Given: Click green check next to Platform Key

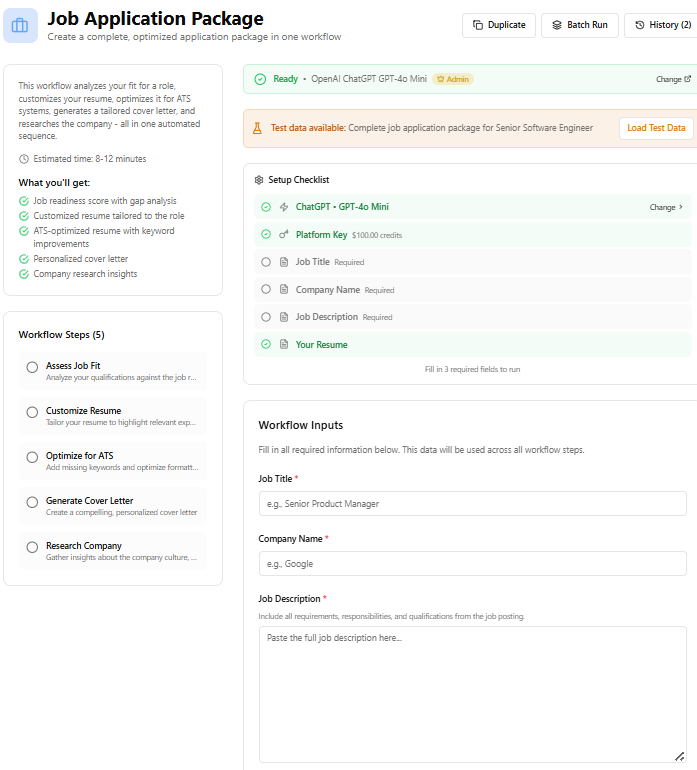Looking at the screenshot, I should tap(266, 235).
